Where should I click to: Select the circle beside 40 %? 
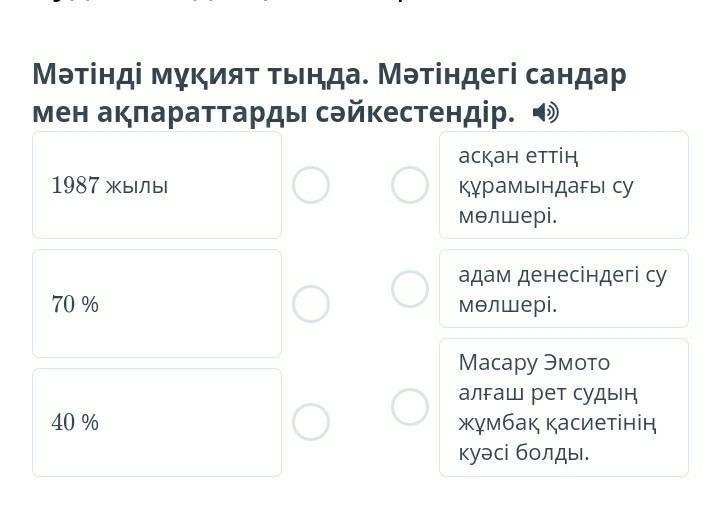coord(311,422)
